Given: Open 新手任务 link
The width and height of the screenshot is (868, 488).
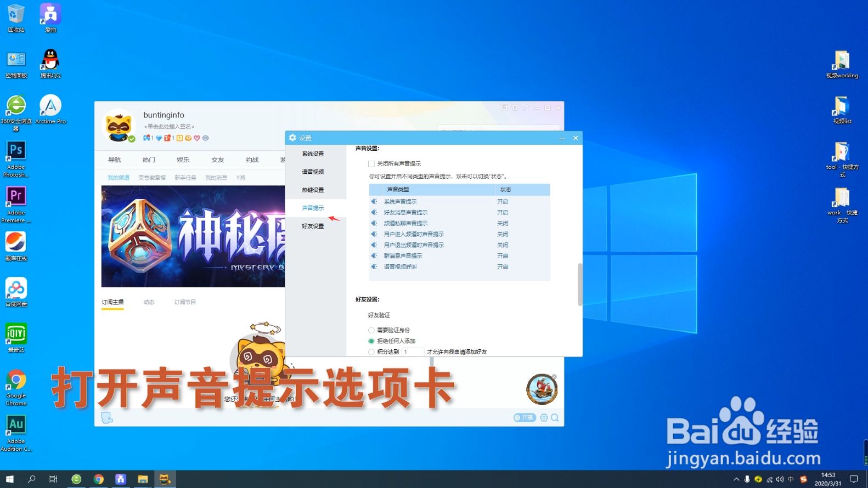Looking at the screenshot, I should coord(185,178).
